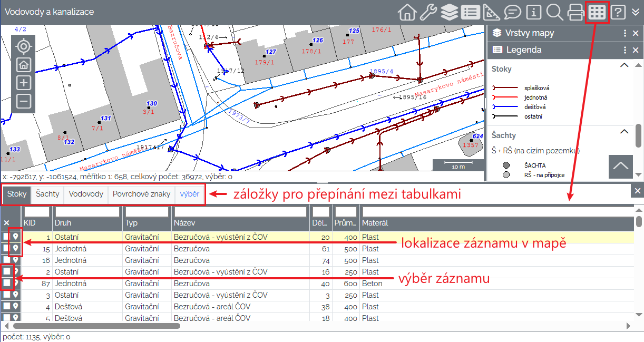Open the wrench tools icon

tap(428, 12)
